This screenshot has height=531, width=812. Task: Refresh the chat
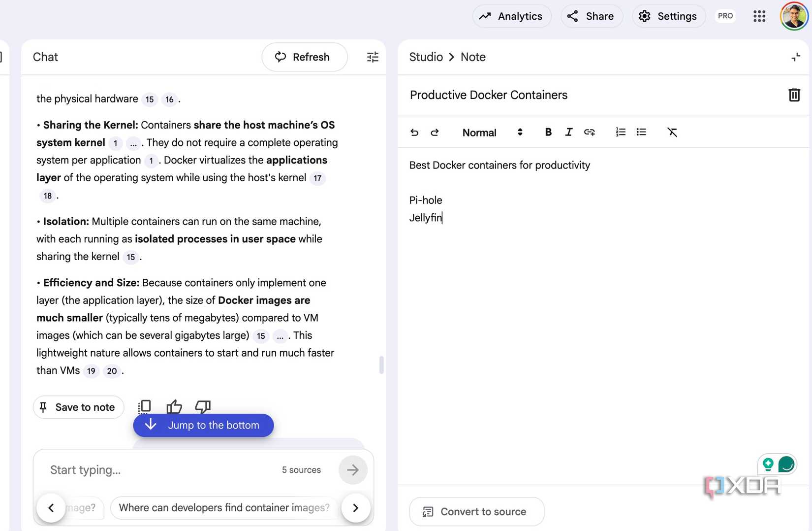[x=305, y=57]
